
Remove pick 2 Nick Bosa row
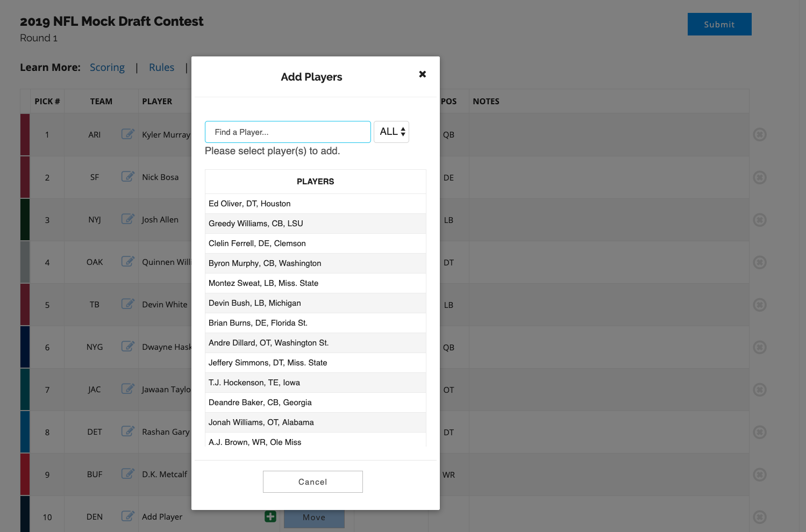click(x=760, y=177)
